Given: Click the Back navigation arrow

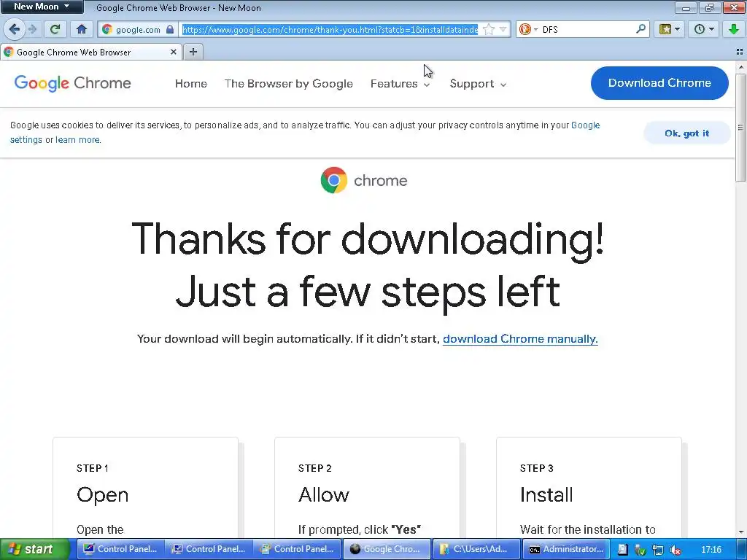Looking at the screenshot, I should (15, 29).
